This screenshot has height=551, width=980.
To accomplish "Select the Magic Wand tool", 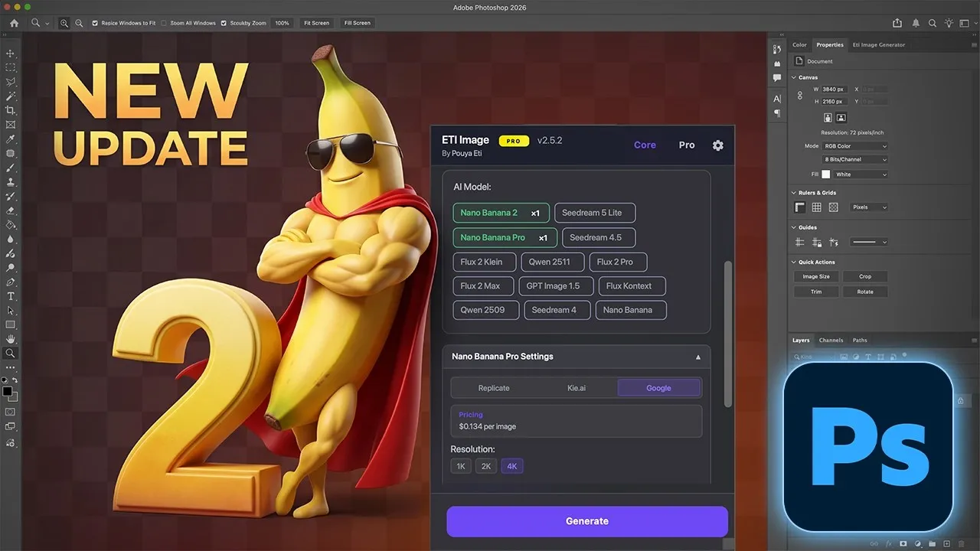I will click(11, 96).
